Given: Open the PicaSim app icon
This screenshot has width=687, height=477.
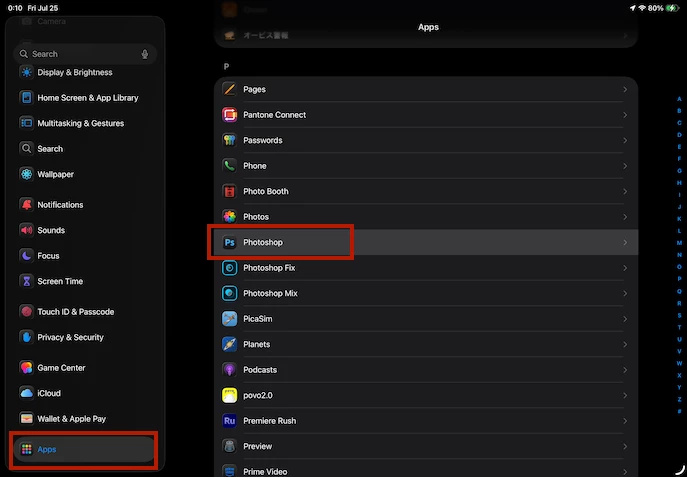Looking at the screenshot, I should (230, 319).
